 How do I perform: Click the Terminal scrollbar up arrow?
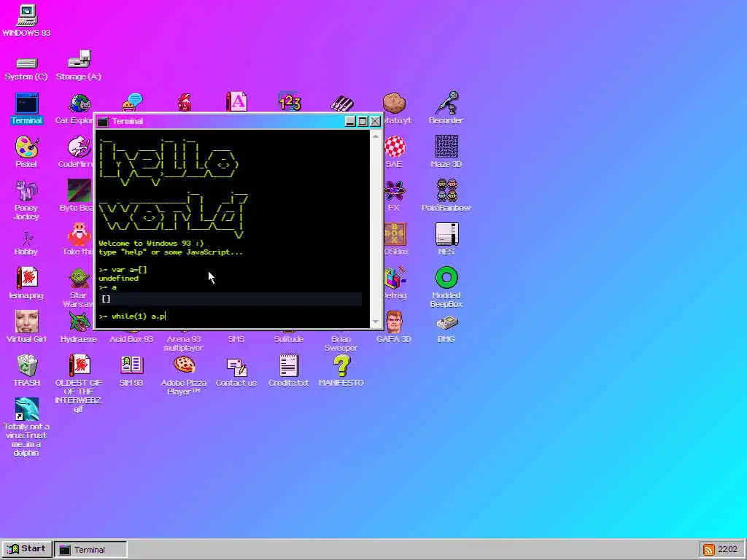pyautogui.click(x=376, y=136)
